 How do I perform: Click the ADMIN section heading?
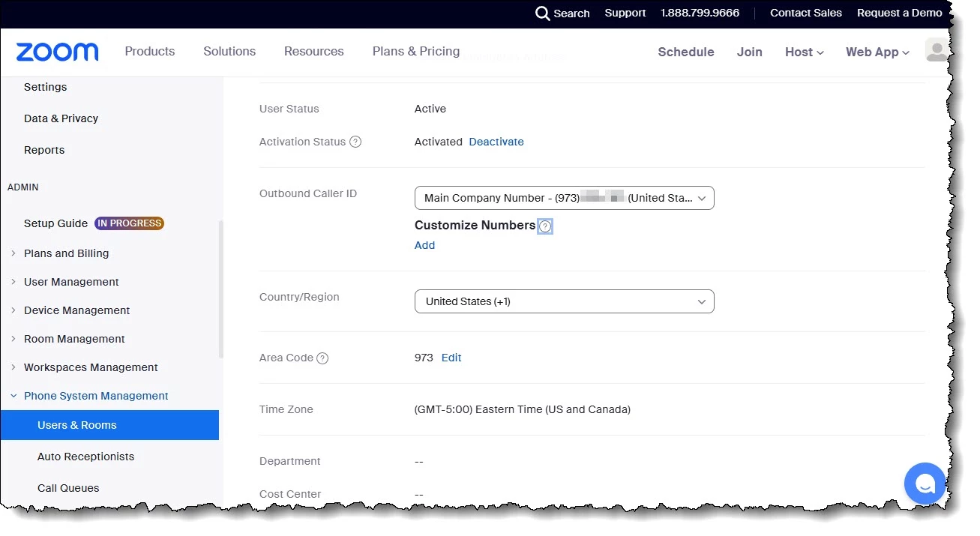[23, 187]
